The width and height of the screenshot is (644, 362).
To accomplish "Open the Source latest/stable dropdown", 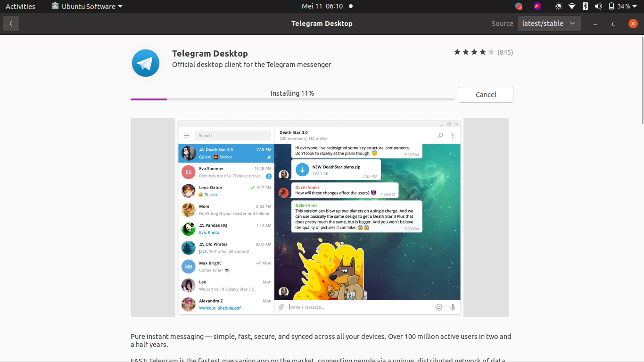I will [549, 24].
